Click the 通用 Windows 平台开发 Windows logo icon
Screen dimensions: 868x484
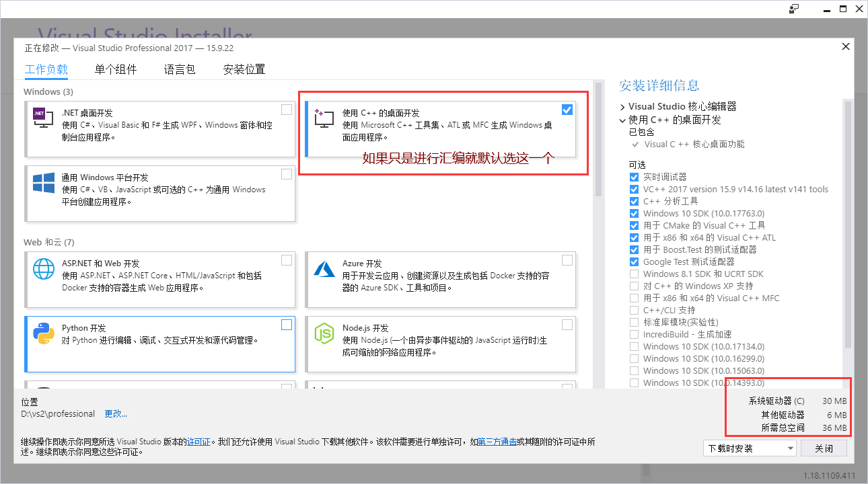coord(43,183)
